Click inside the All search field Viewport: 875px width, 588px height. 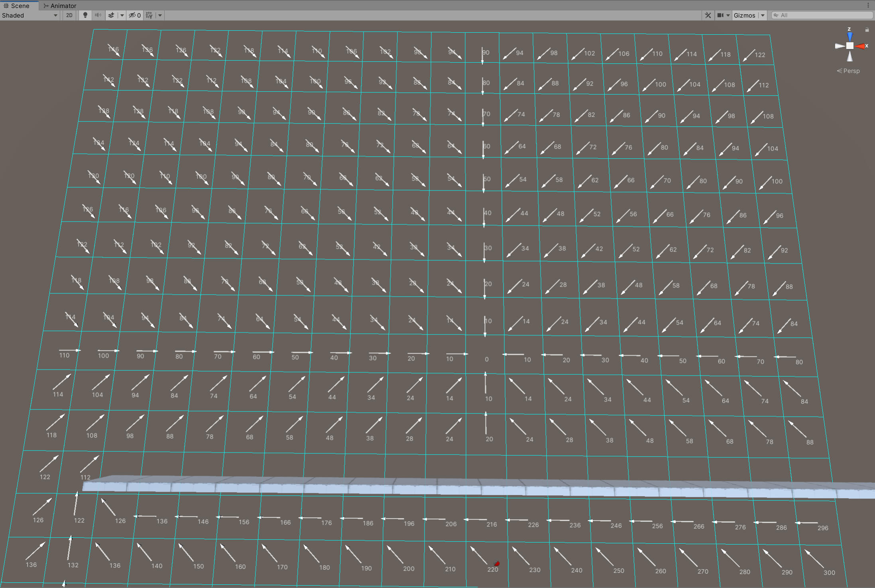pyautogui.click(x=821, y=15)
